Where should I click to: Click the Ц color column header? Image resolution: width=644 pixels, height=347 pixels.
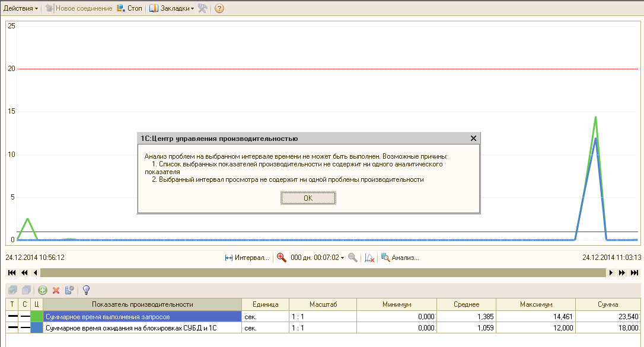point(37,304)
